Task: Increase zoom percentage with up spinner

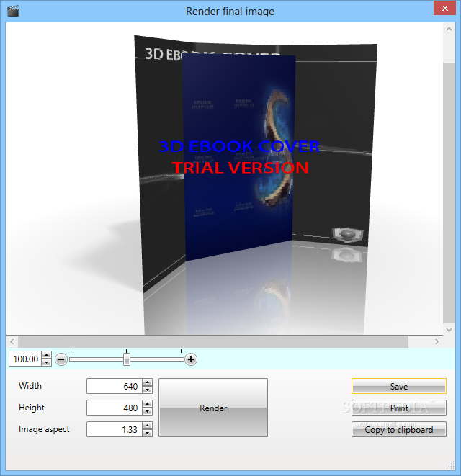Action: tap(46, 356)
